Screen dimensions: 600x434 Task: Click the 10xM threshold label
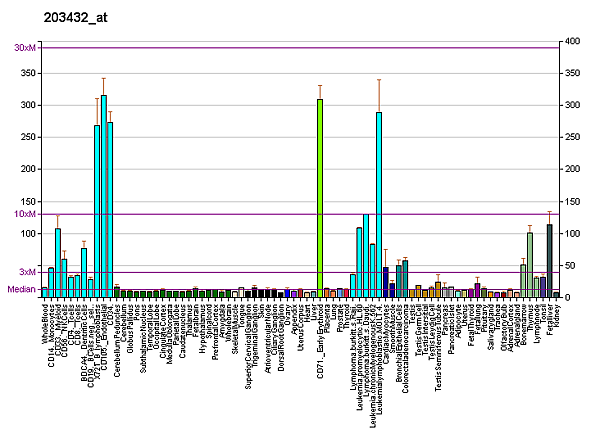pos(24,214)
